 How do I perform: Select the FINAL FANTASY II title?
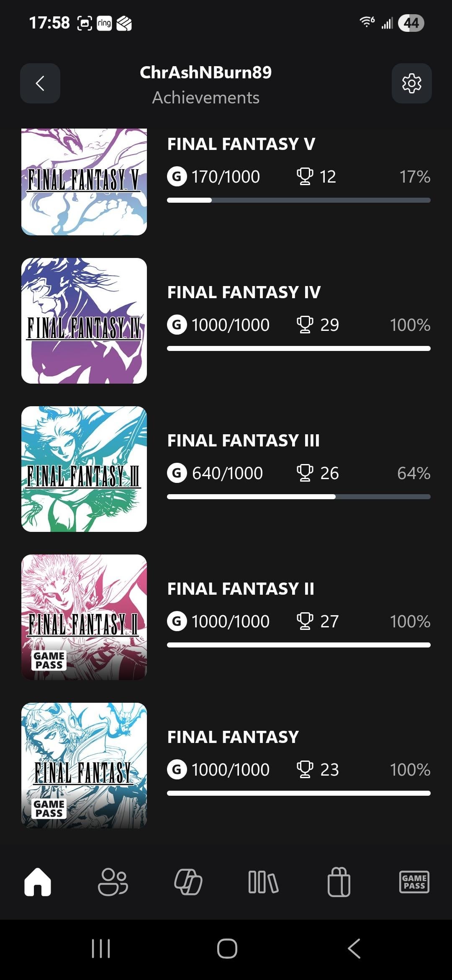(241, 589)
